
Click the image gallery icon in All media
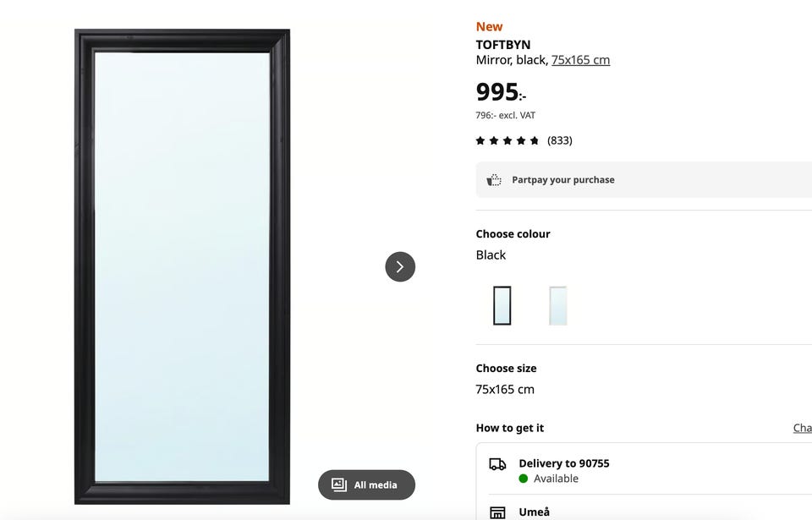coord(339,485)
